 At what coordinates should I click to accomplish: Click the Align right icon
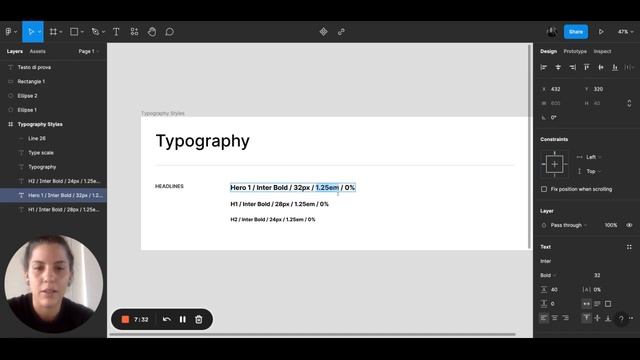572,67
